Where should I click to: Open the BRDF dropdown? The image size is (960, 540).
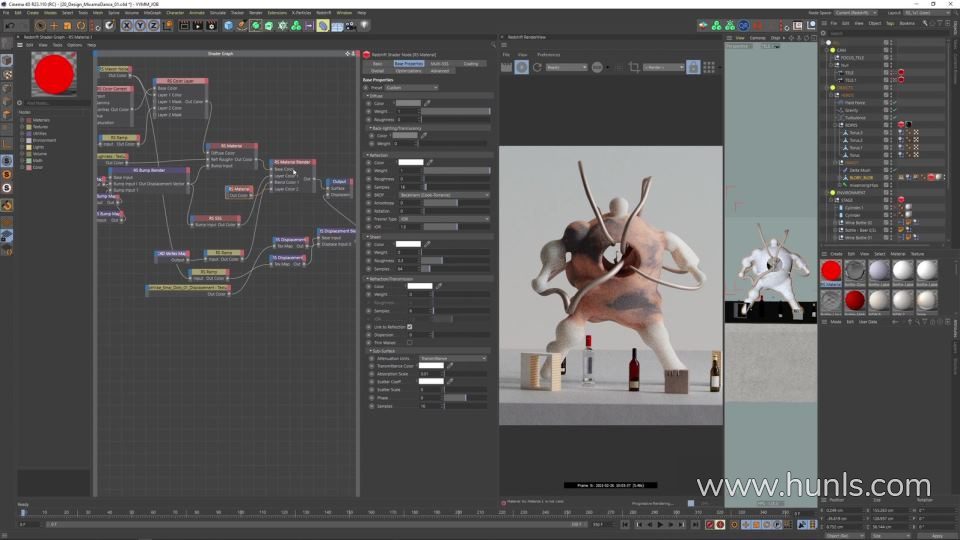444,195
